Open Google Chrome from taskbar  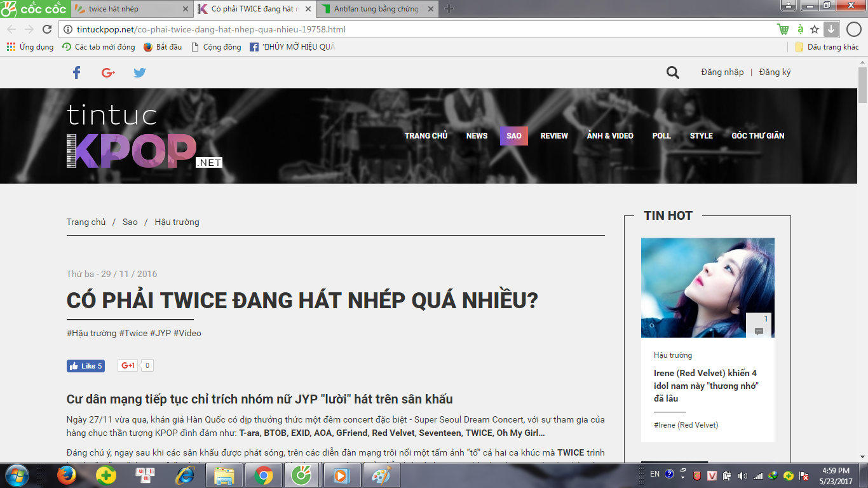(x=264, y=475)
